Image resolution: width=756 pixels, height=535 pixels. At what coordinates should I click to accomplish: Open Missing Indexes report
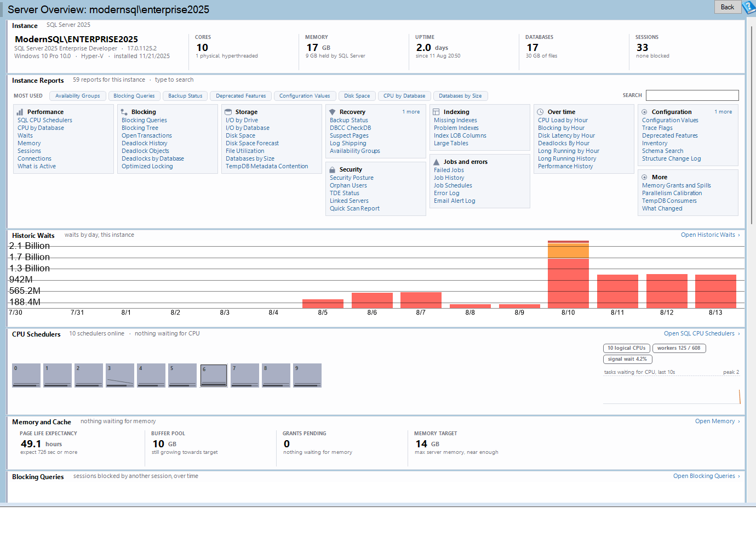(455, 120)
